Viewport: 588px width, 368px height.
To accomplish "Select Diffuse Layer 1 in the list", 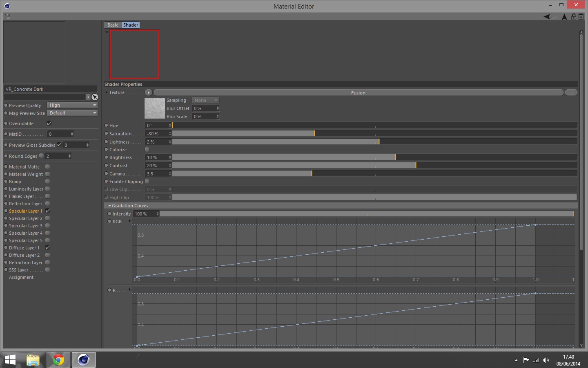I will (24, 248).
